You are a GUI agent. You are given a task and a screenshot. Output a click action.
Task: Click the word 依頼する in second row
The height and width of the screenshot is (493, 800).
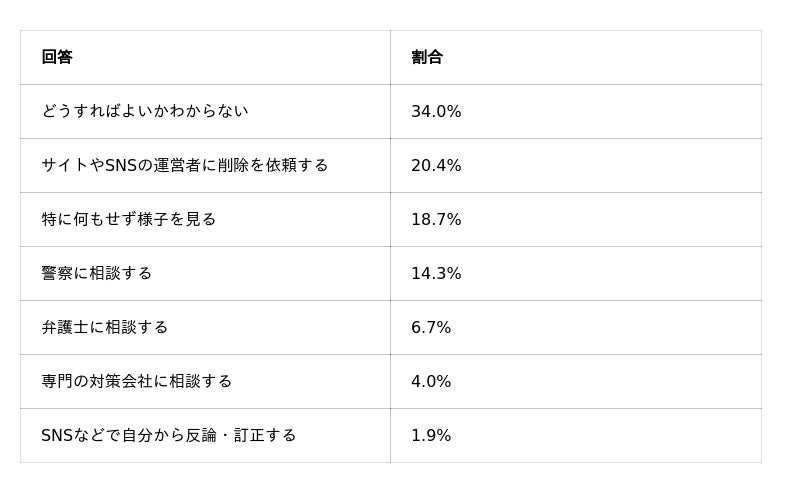point(297,165)
